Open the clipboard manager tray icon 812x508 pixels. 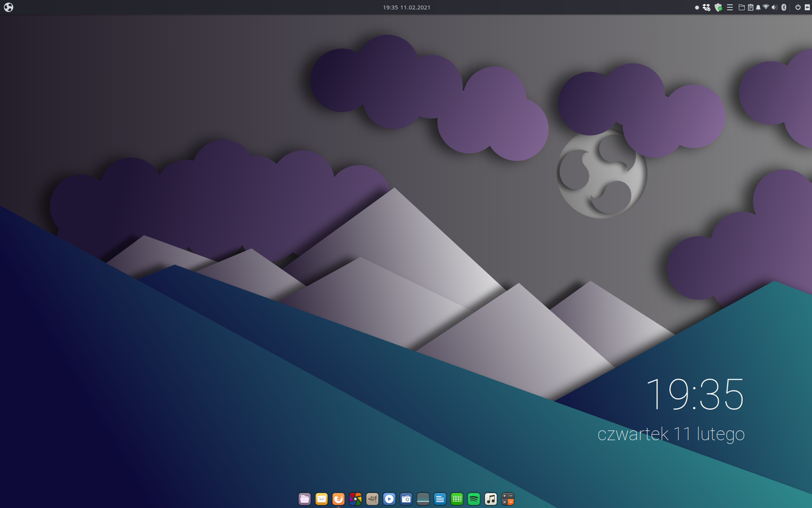(750, 8)
